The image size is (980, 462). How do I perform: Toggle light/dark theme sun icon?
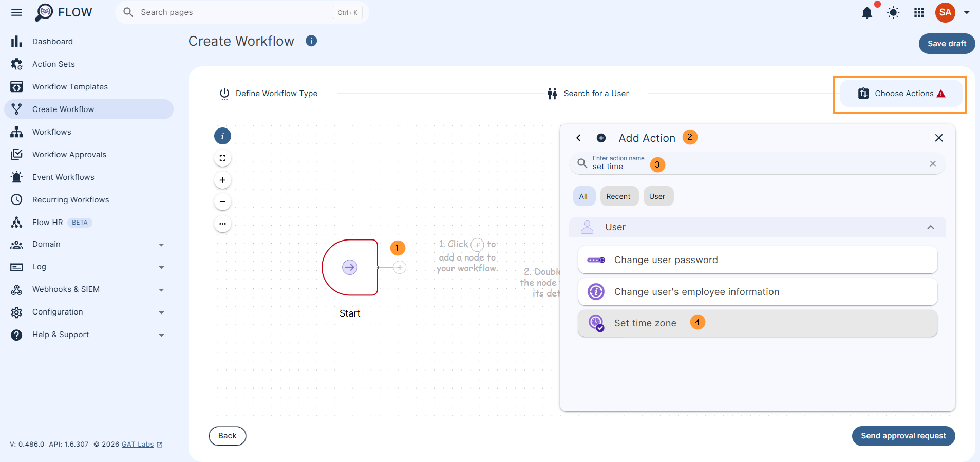893,13
